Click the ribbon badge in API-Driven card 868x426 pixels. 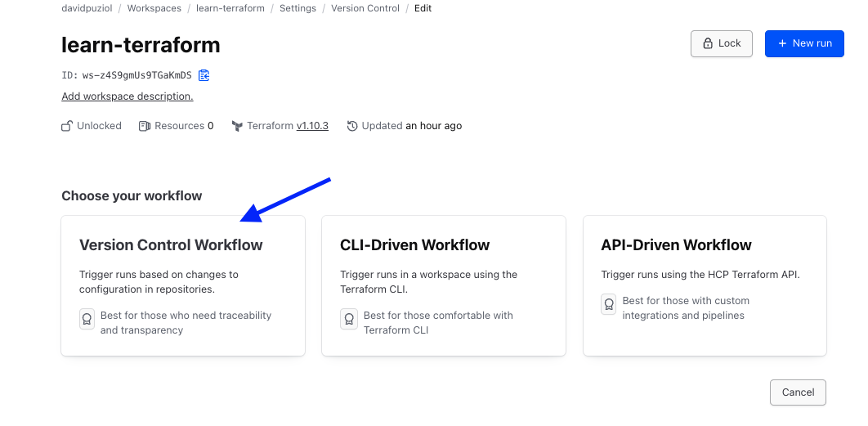608,304
